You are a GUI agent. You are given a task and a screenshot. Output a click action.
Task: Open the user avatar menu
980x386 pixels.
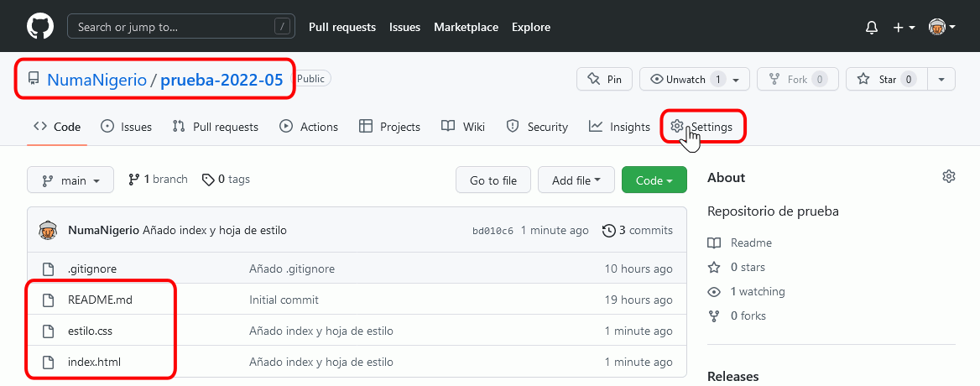click(x=942, y=27)
